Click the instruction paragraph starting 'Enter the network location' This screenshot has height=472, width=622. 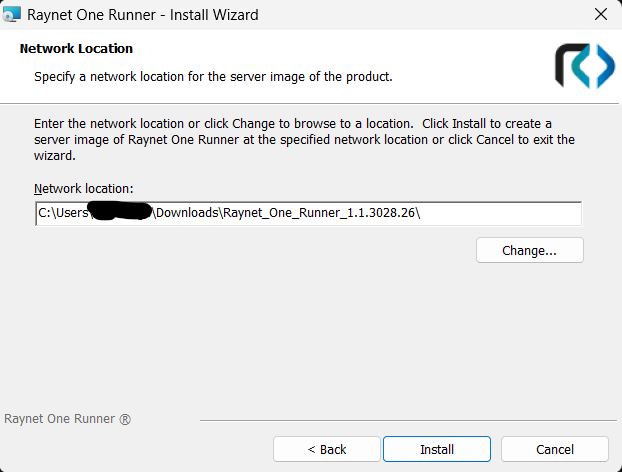pos(304,140)
